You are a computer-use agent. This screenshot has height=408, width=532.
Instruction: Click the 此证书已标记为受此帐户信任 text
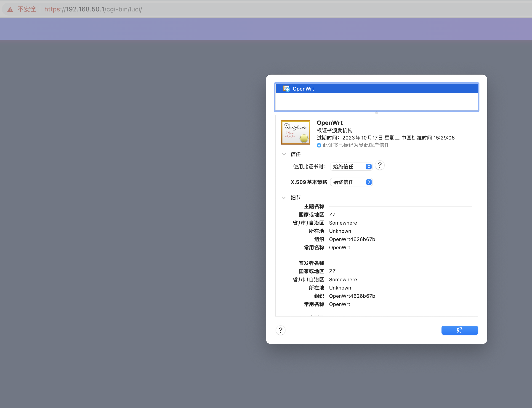356,145
